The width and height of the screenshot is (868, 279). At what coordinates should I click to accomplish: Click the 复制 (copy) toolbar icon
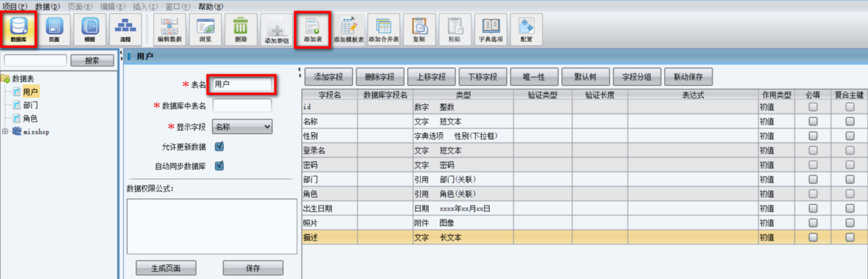point(419,29)
